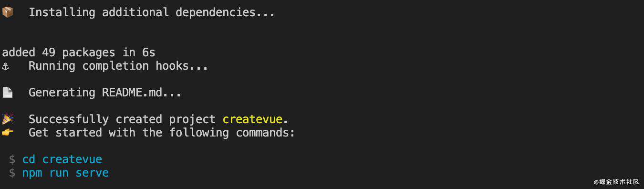Click the document page icon before Generating README

pyautogui.click(x=7, y=93)
